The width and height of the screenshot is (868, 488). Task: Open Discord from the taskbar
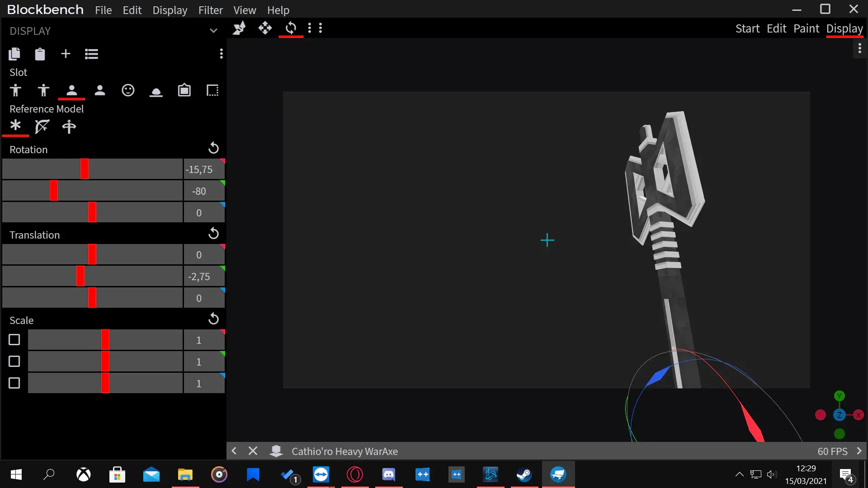tap(389, 474)
